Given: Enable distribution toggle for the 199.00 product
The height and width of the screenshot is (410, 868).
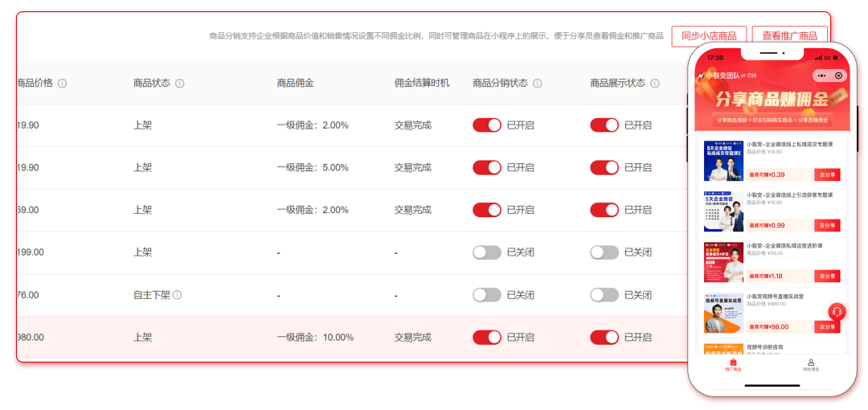Looking at the screenshot, I should [x=486, y=252].
